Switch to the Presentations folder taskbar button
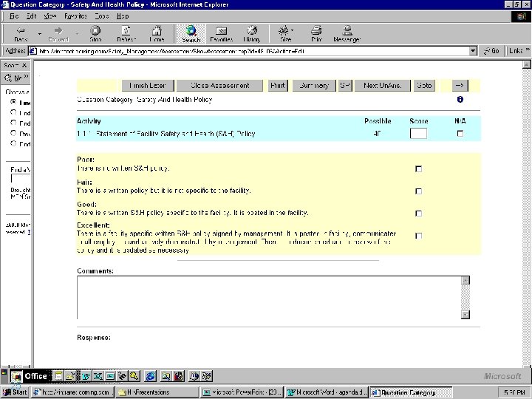532x399 pixels. [157, 392]
